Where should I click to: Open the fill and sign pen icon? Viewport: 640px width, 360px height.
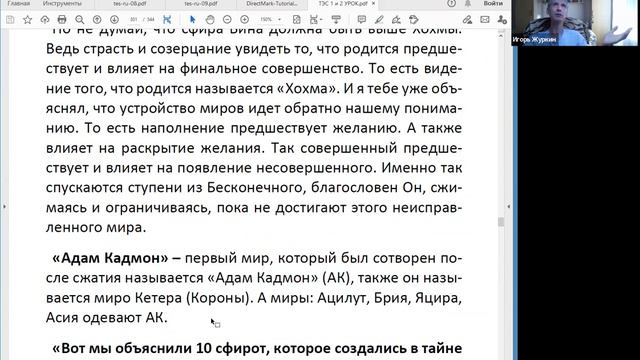[x=467, y=20]
